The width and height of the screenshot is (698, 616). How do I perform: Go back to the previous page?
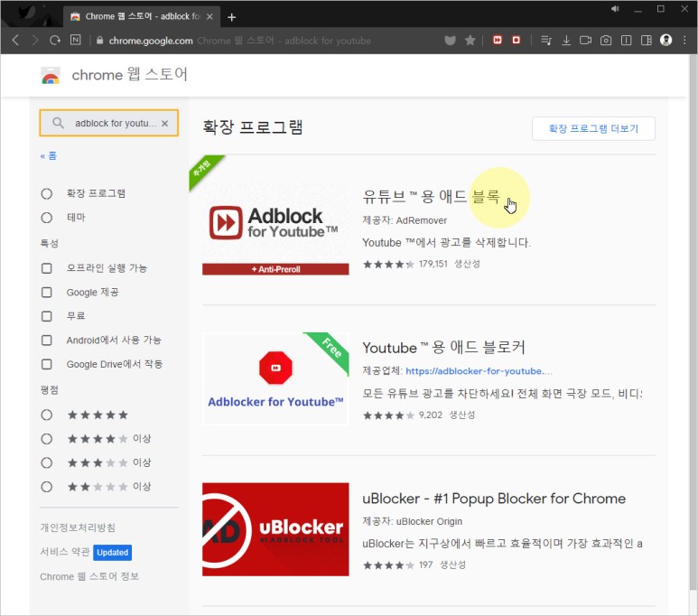click(x=15, y=41)
